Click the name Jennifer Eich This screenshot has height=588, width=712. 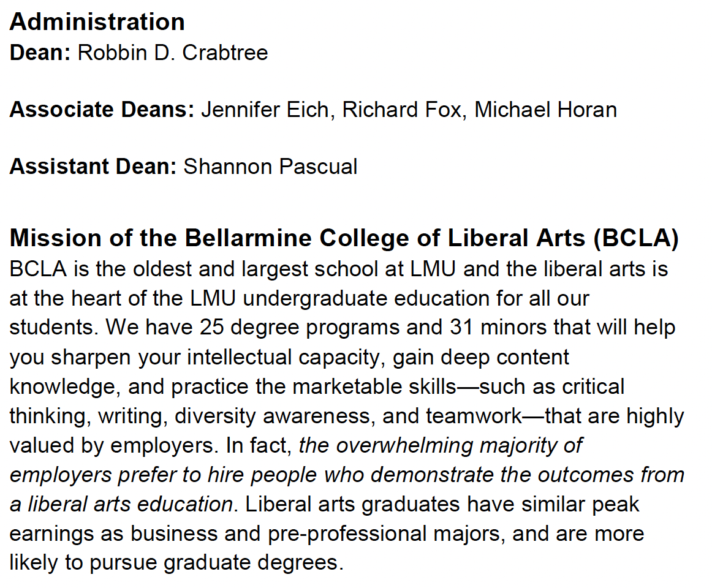(x=265, y=110)
